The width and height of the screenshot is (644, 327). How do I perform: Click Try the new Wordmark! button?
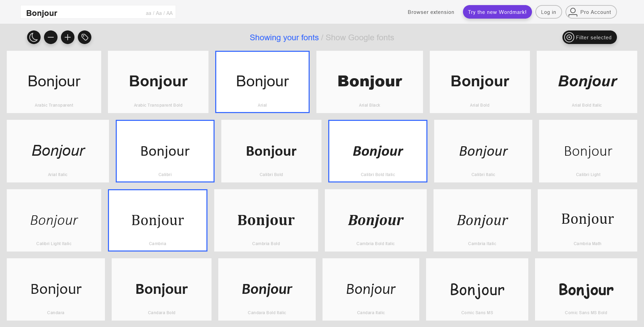coord(497,12)
